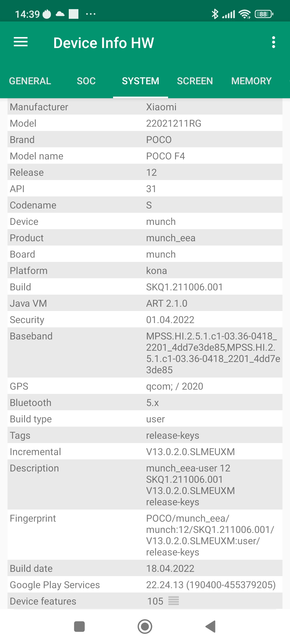Open the SCREEN tab
The image size is (290, 644).
pos(195,81)
